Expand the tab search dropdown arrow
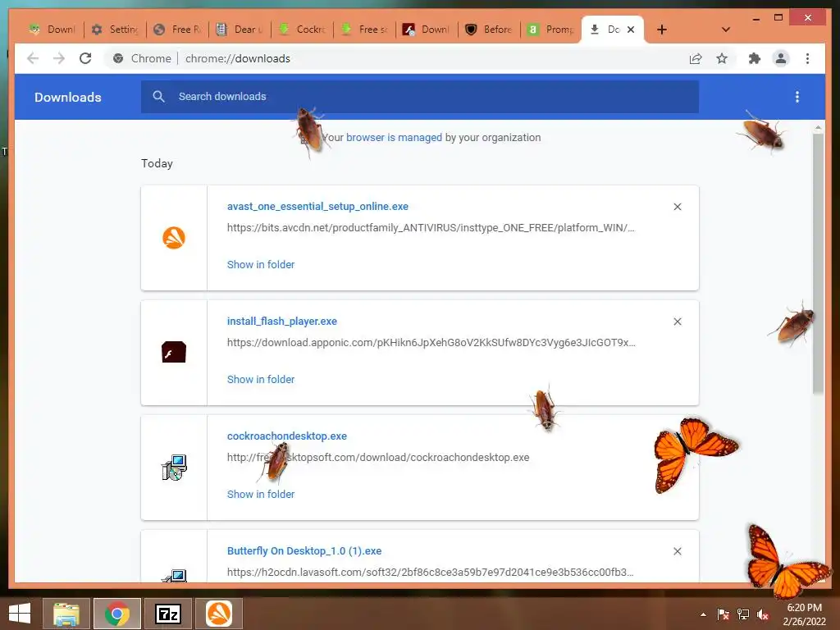840x630 pixels. pyautogui.click(x=726, y=30)
